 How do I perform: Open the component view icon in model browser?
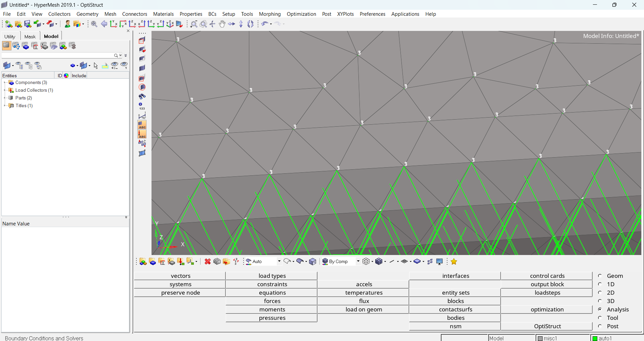(x=26, y=46)
